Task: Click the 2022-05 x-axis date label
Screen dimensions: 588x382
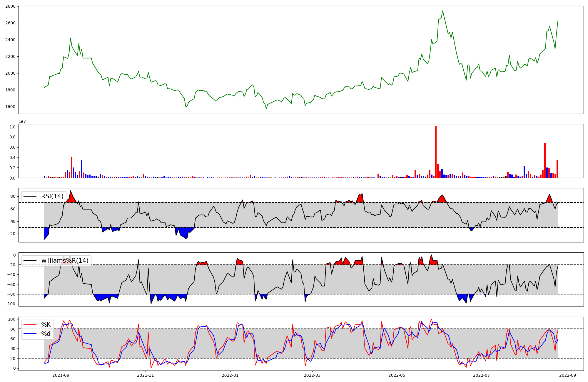Action: tap(397, 375)
